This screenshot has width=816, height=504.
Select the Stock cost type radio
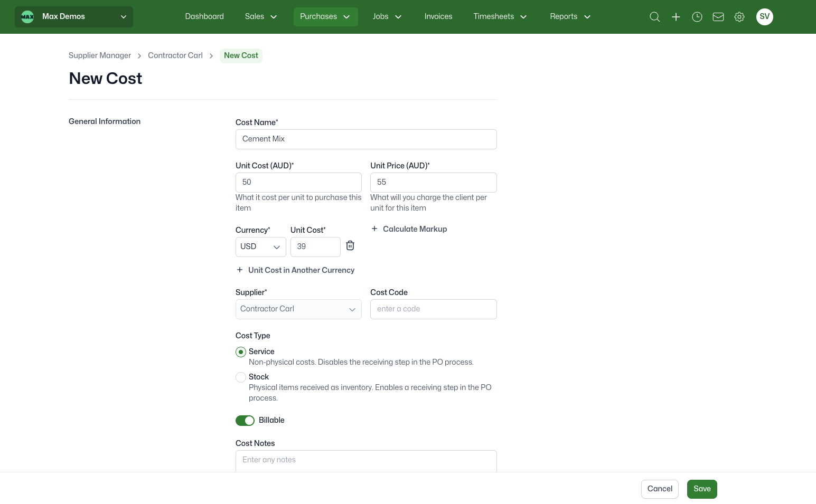[241, 377]
